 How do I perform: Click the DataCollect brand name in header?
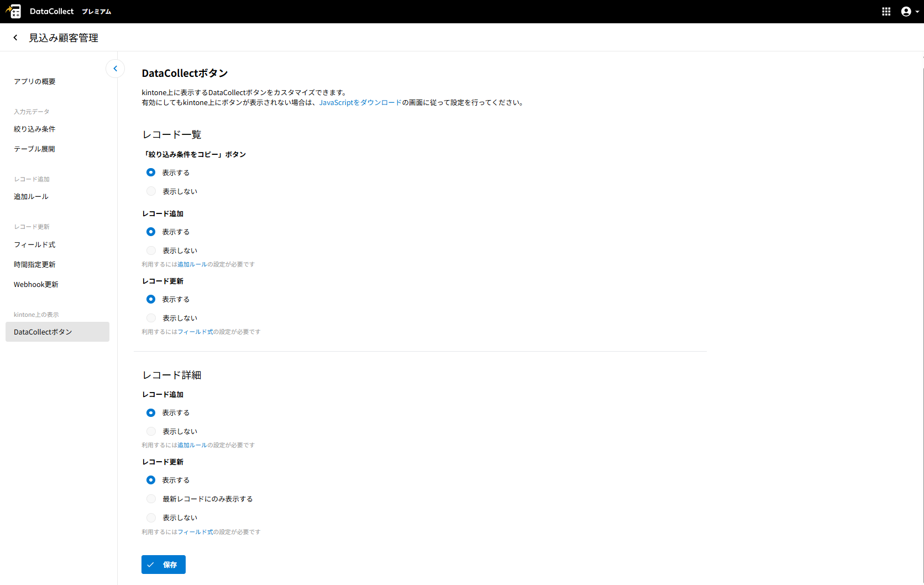pos(51,11)
